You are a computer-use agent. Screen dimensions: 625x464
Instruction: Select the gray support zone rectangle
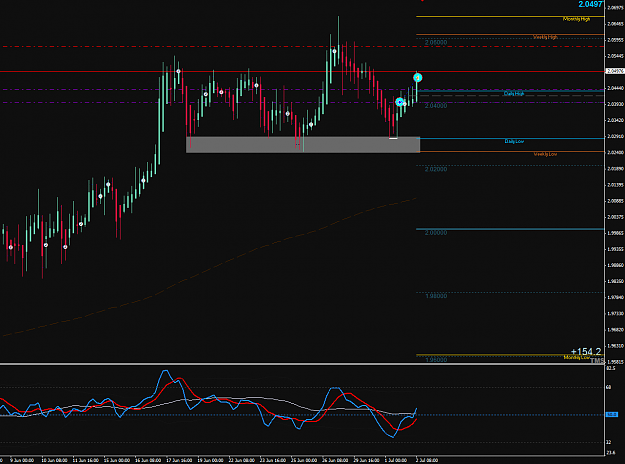(303, 145)
